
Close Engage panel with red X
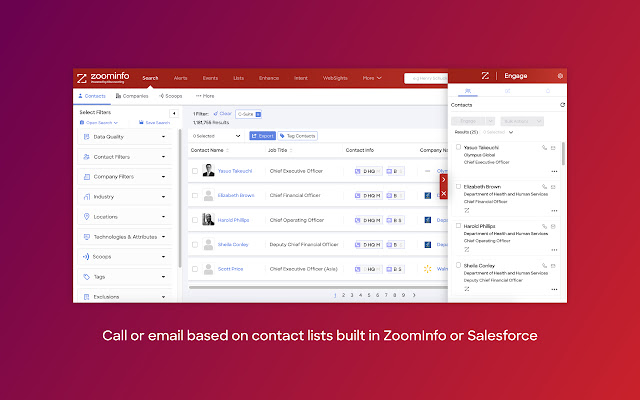coord(444,193)
